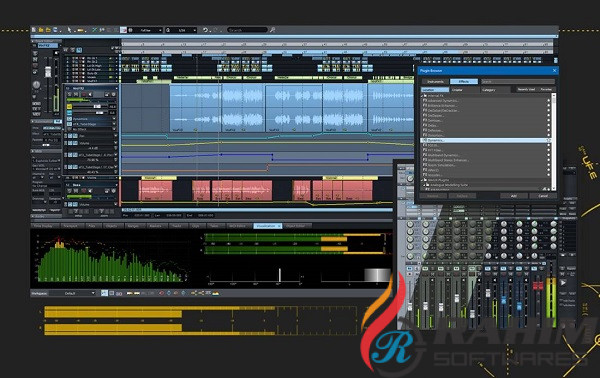
Task: Redo with the greyed curved arrow icon
Action: coord(215,30)
